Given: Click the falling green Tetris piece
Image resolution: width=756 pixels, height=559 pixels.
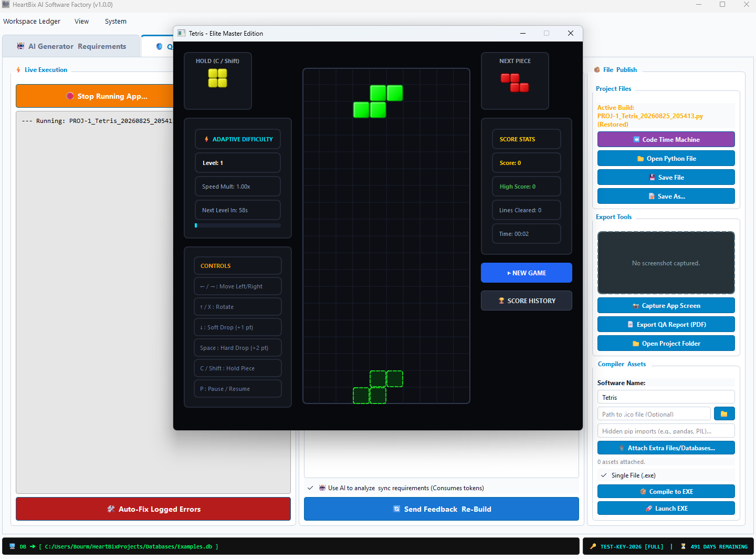Looking at the screenshot, I should (x=378, y=101).
